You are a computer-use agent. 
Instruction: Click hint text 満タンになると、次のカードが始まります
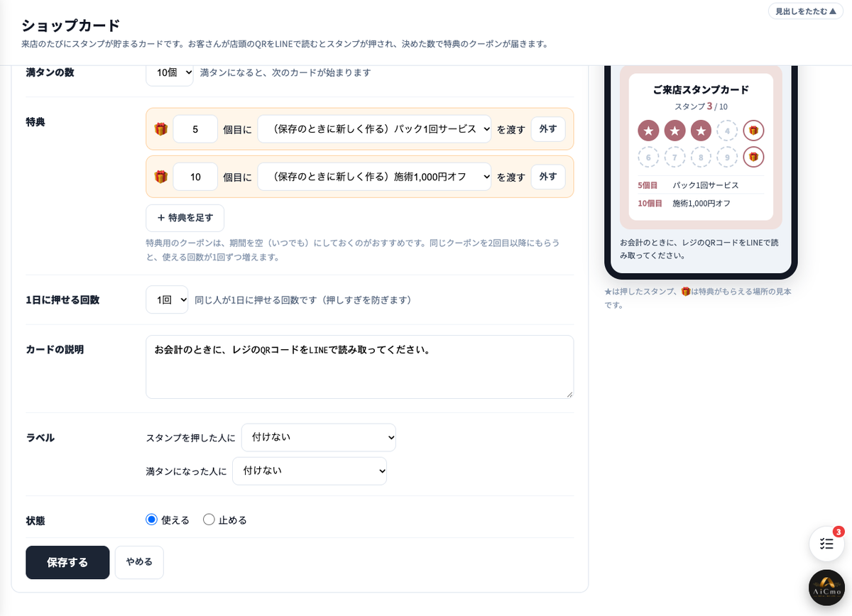(285, 72)
